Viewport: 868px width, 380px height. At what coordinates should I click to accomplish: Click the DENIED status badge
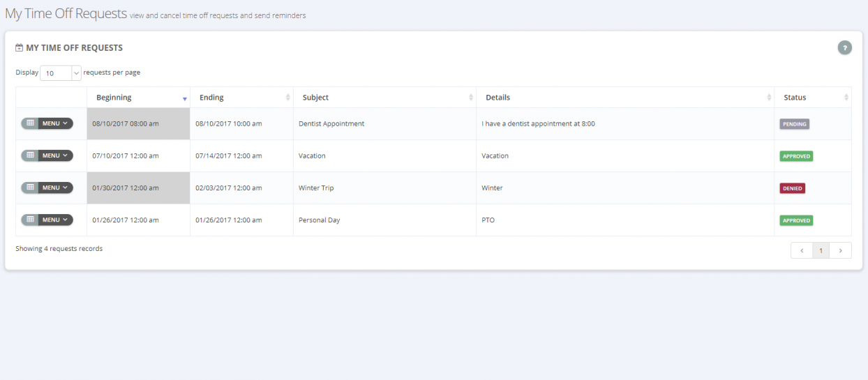click(793, 188)
